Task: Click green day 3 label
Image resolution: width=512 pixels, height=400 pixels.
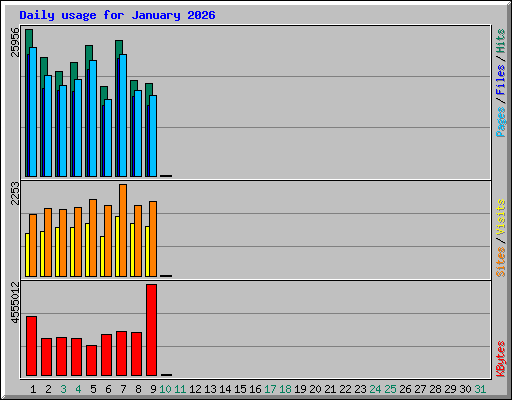Action: pos(63,389)
